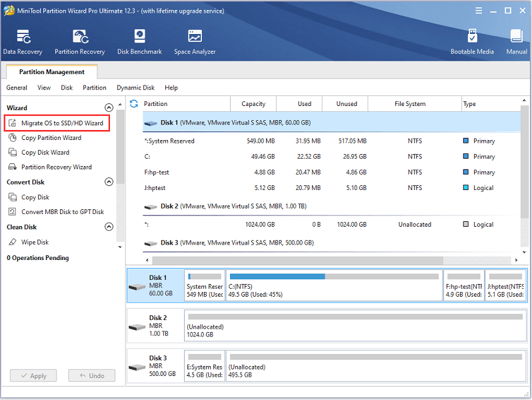This screenshot has height=400, width=532.
Task: Open the Partition menu
Action: click(x=94, y=87)
